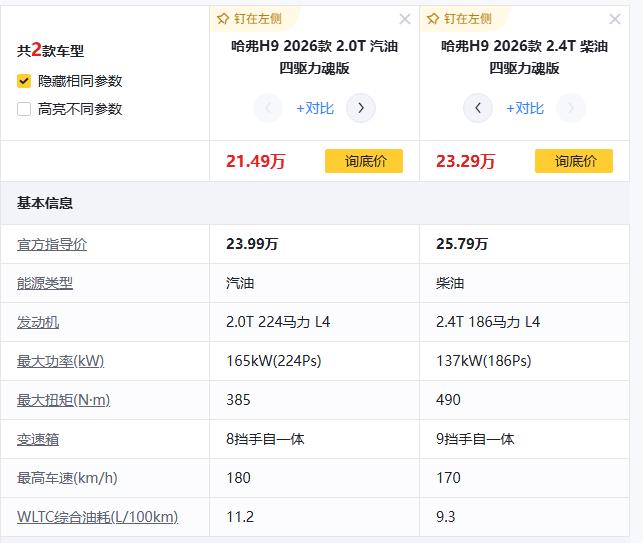Screen dimensions: 643x543
Task: Open the WLTC综合油耗 parameter link
Action: coord(97,517)
